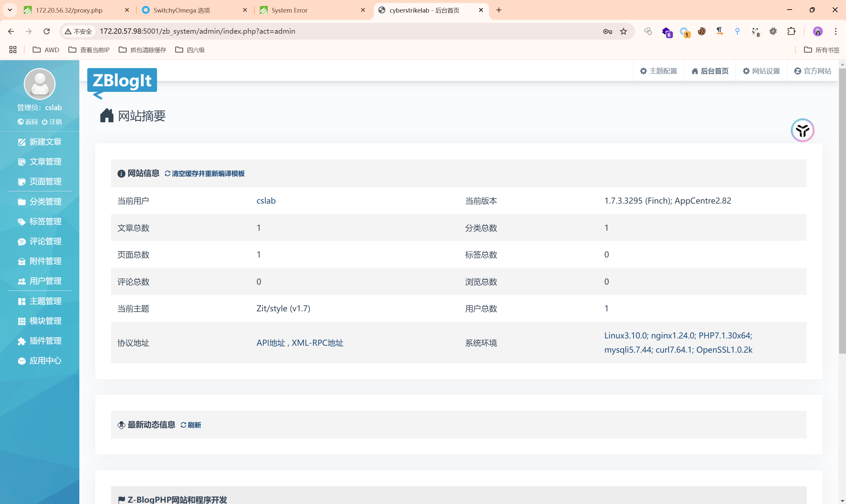Open 主题配置 in the top menu

[659, 71]
